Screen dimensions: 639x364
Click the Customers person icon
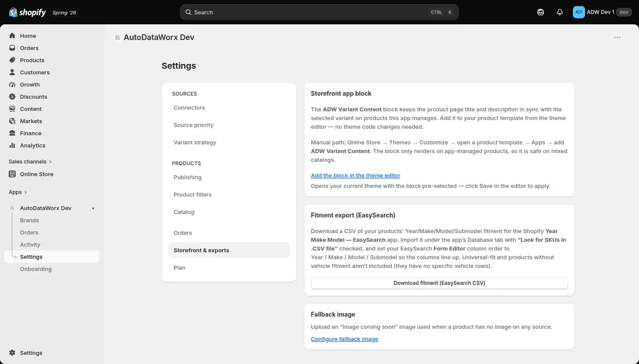point(12,72)
